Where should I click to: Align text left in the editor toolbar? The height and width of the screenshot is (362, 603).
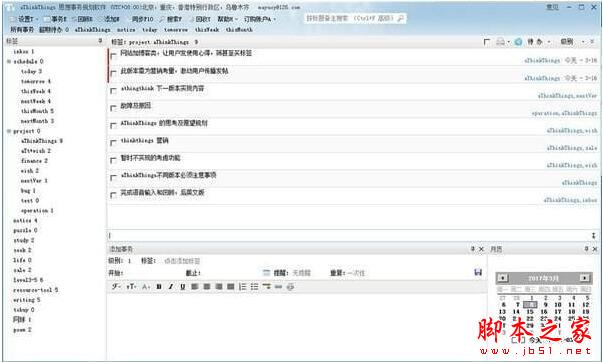tap(195, 287)
